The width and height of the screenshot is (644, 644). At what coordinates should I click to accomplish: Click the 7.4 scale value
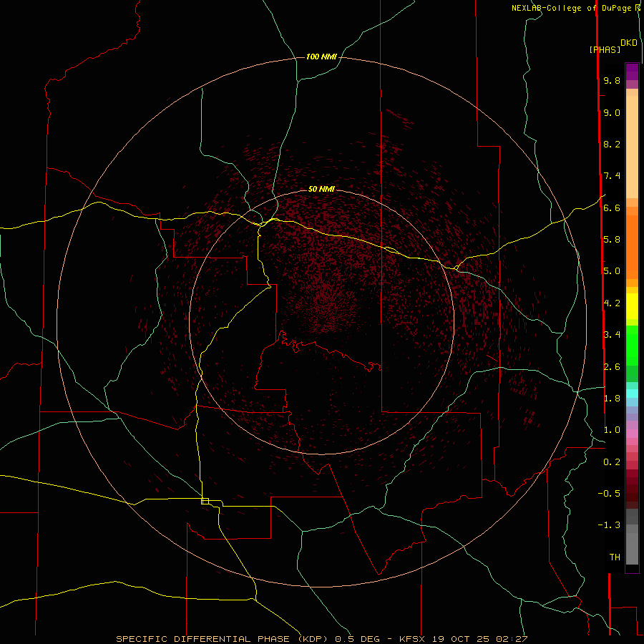click(x=612, y=176)
